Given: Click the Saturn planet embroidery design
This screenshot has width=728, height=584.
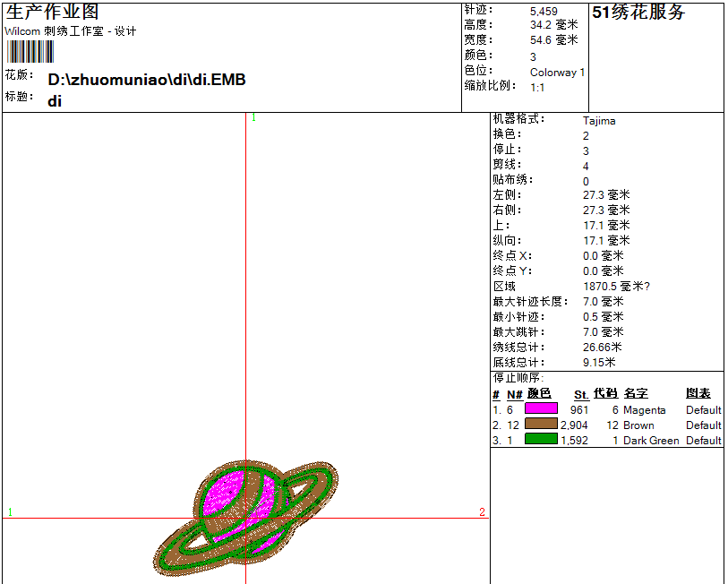Looking at the screenshot, I should pos(246,518).
